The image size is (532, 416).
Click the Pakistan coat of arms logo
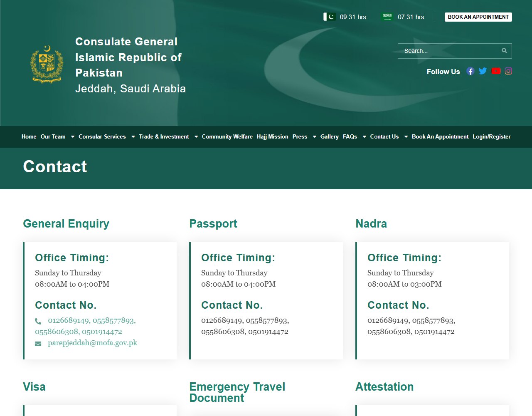[47, 64]
